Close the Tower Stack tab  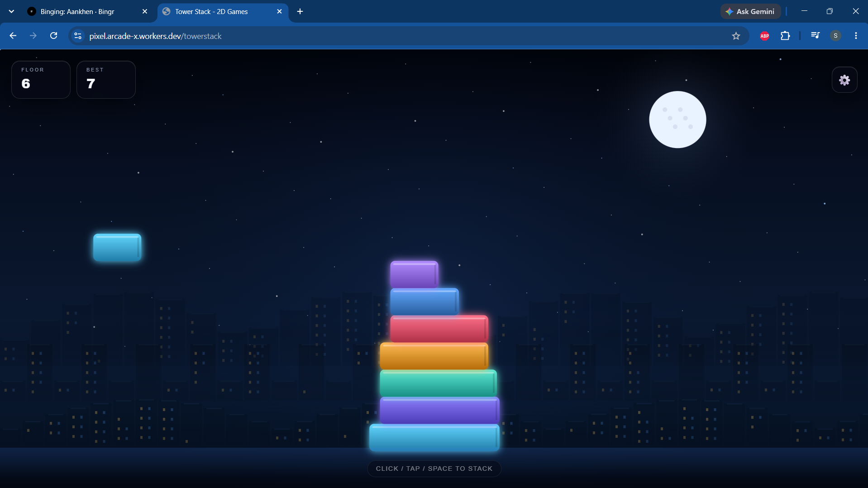click(x=279, y=11)
